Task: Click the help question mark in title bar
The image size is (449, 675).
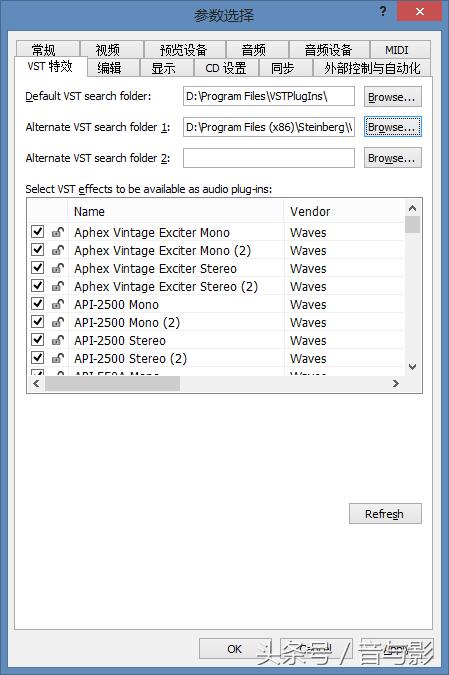Action: click(383, 12)
